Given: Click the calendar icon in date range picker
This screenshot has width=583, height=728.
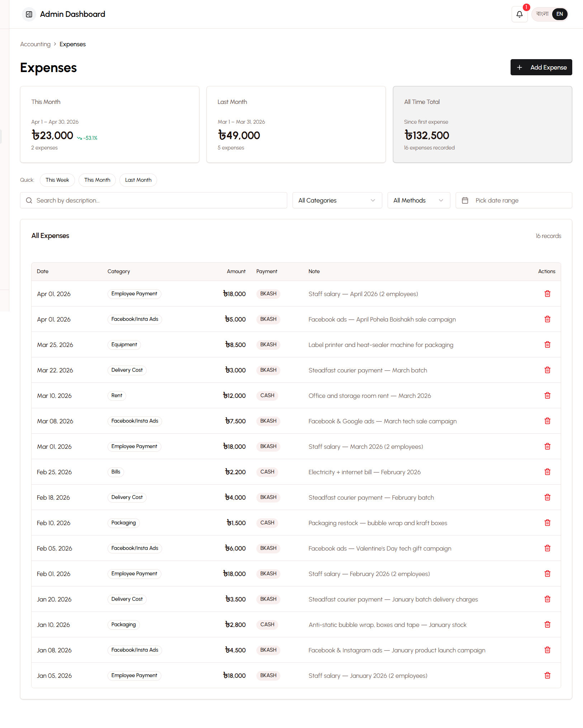Looking at the screenshot, I should [465, 200].
